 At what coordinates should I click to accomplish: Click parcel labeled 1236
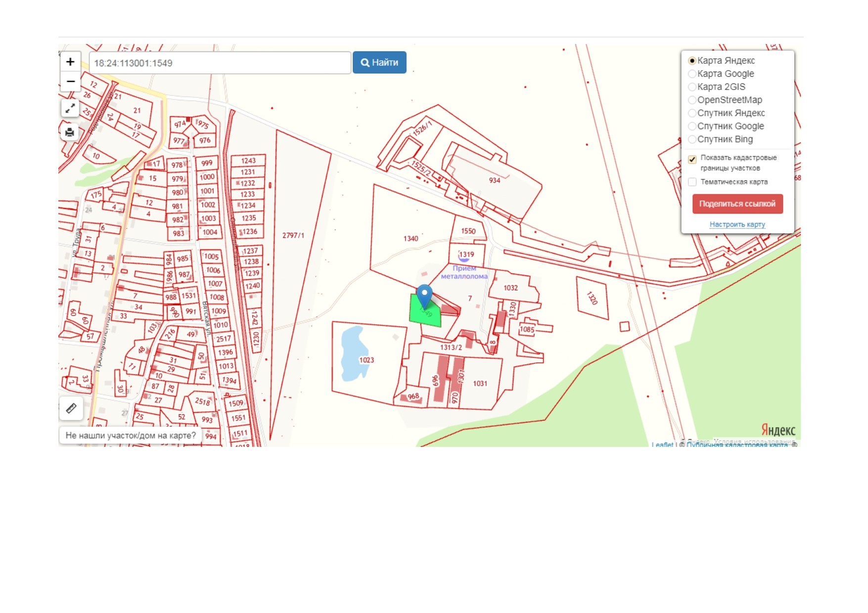pos(249,231)
